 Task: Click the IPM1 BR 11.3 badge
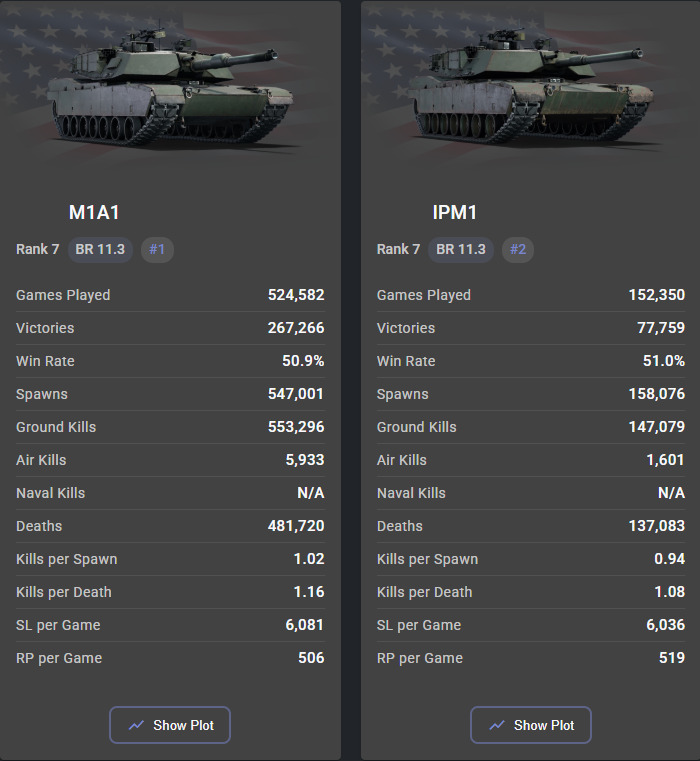(x=461, y=249)
